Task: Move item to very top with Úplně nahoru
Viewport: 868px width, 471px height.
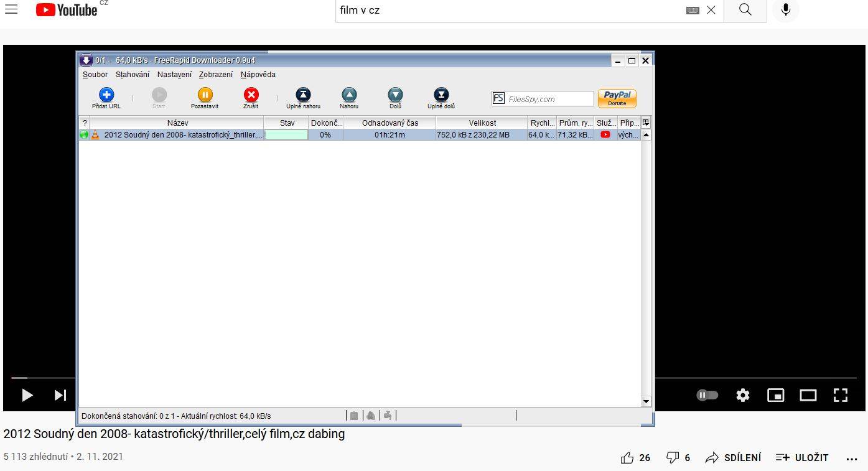Action: [x=303, y=98]
